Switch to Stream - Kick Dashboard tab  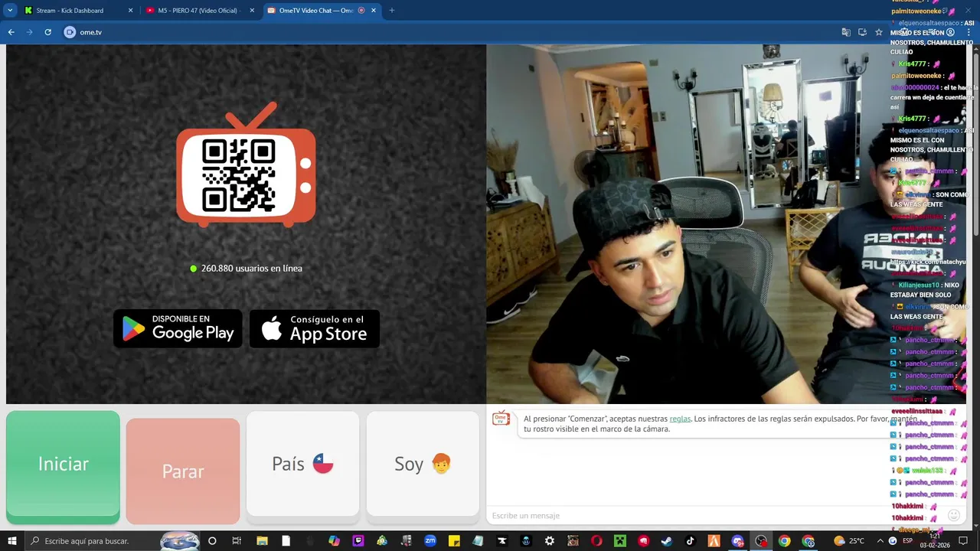click(x=77, y=11)
